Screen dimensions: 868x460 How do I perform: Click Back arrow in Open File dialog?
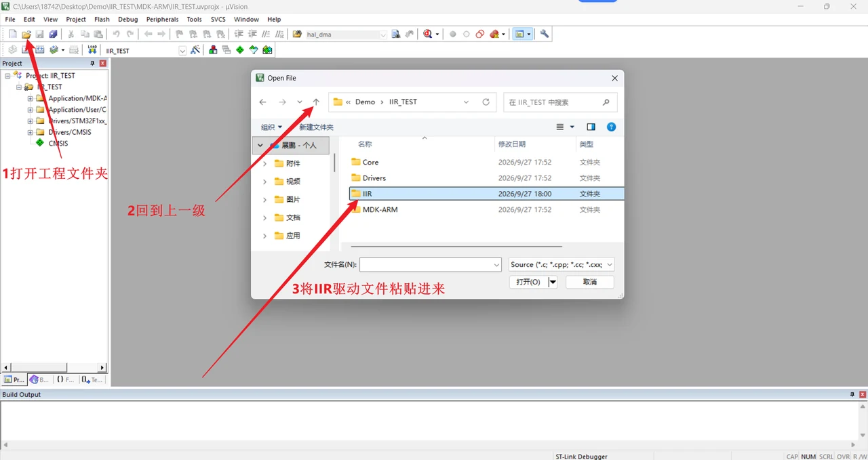click(x=263, y=102)
